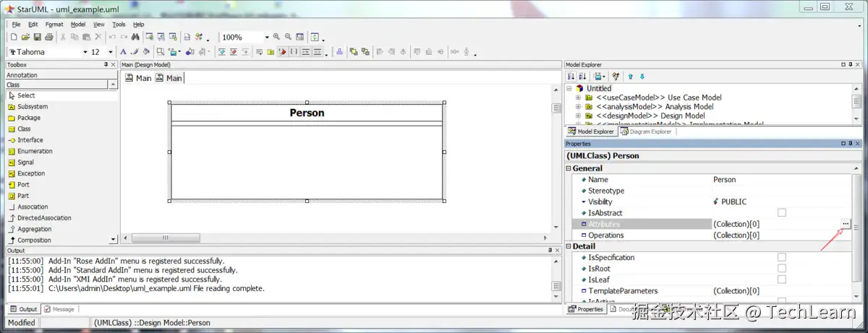Toggle the IsRoot checkbox

click(x=781, y=269)
